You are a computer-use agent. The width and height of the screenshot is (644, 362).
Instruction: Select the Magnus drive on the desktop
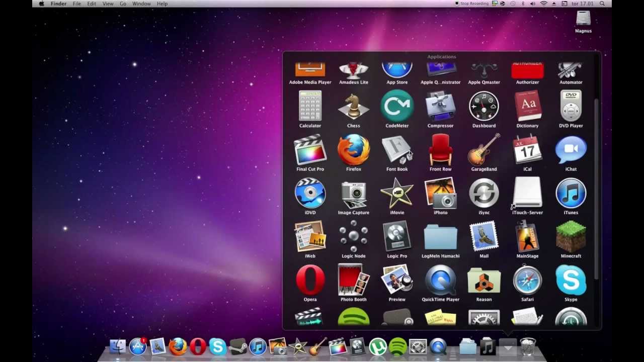pyautogui.click(x=583, y=22)
